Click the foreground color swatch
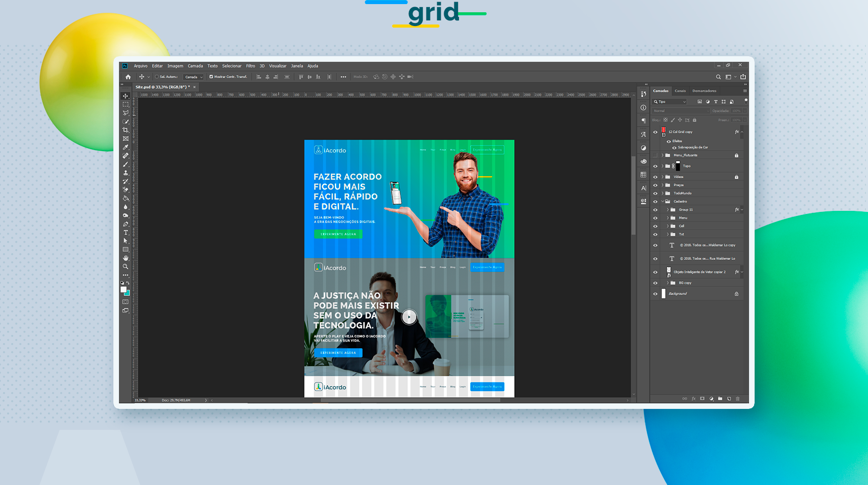Image resolution: width=868 pixels, height=485 pixels. click(x=123, y=289)
